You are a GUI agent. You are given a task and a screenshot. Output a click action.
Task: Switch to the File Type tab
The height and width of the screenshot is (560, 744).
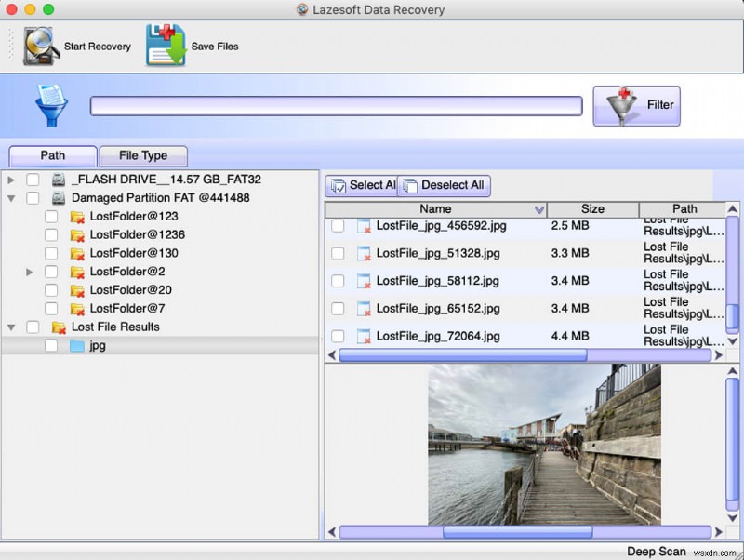143,155
